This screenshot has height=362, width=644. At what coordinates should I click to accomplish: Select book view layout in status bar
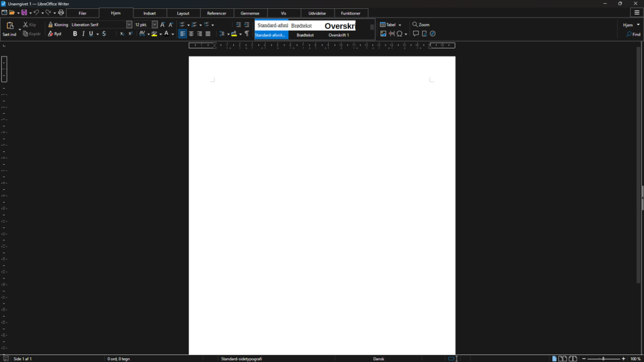[573, 359]
